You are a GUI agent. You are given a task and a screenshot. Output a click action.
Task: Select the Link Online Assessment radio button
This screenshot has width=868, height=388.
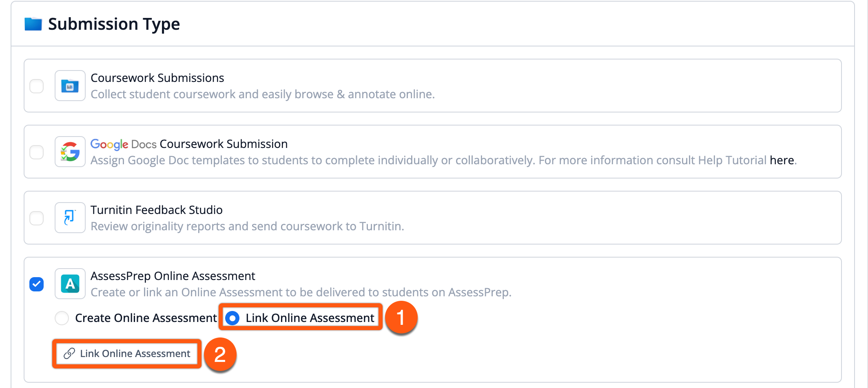coord(232,318)
